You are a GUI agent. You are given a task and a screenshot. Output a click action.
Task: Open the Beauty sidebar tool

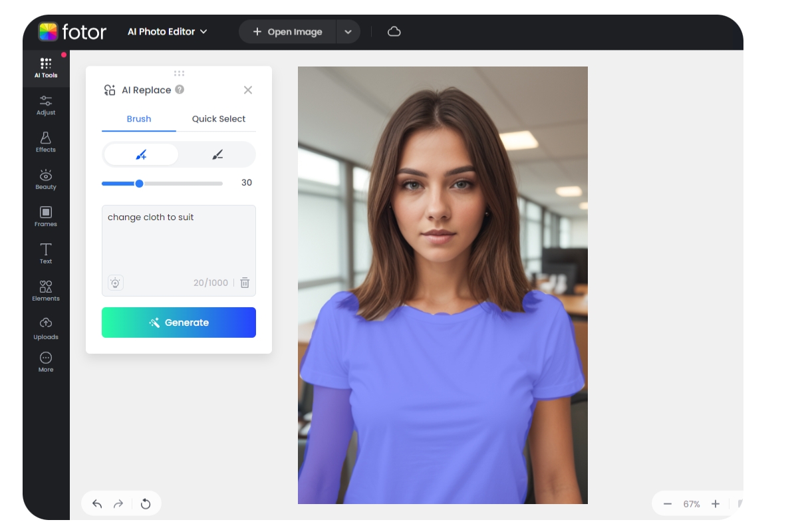(46, 180)
